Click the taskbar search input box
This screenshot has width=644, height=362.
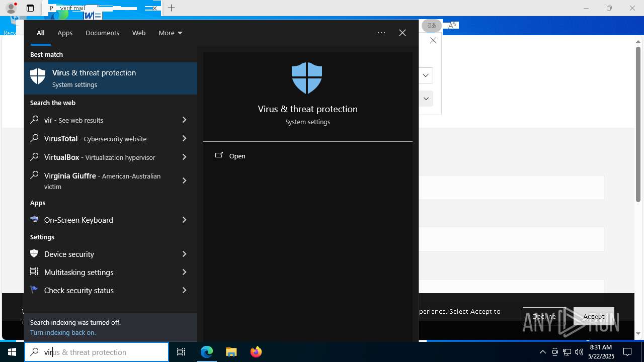(97, 352)
